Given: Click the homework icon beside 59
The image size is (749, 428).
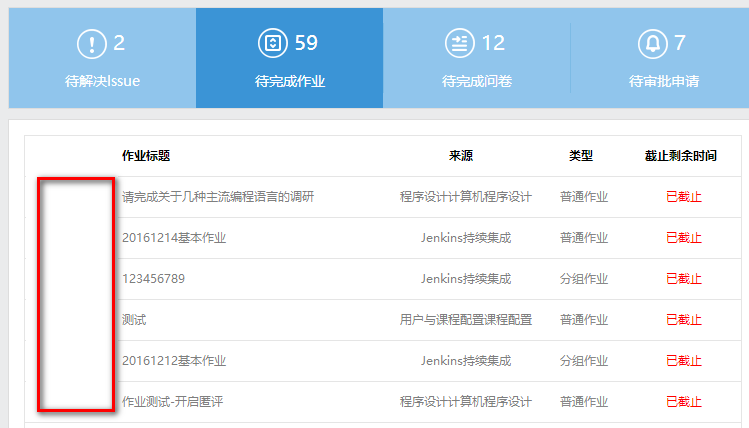Looking at the screenshot, I should pyautogui.click(x=273, y=43).
